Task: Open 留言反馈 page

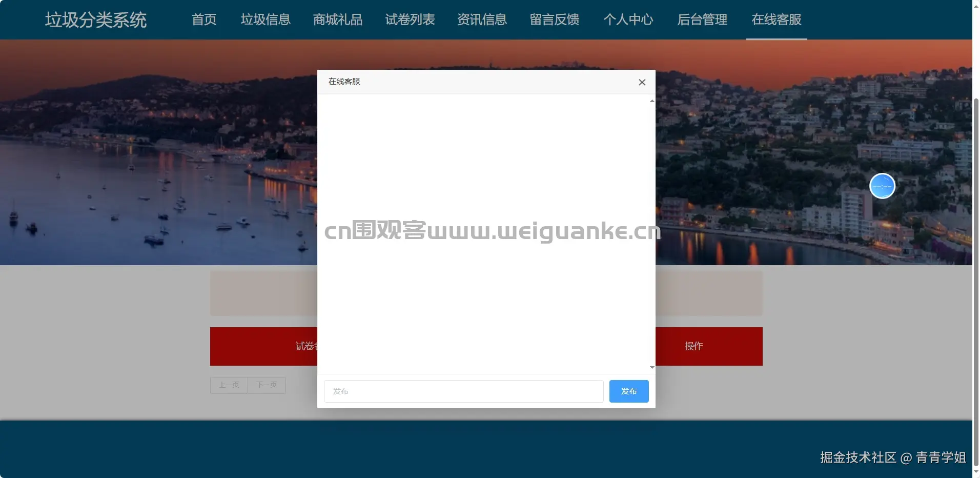Action: [x=555, y=19]
